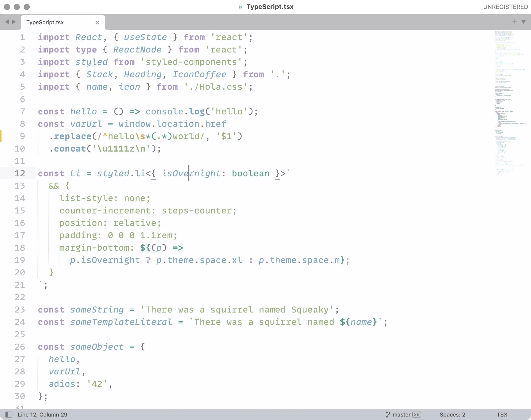Open a new tab with the plus icon

[x=514, y=22]
